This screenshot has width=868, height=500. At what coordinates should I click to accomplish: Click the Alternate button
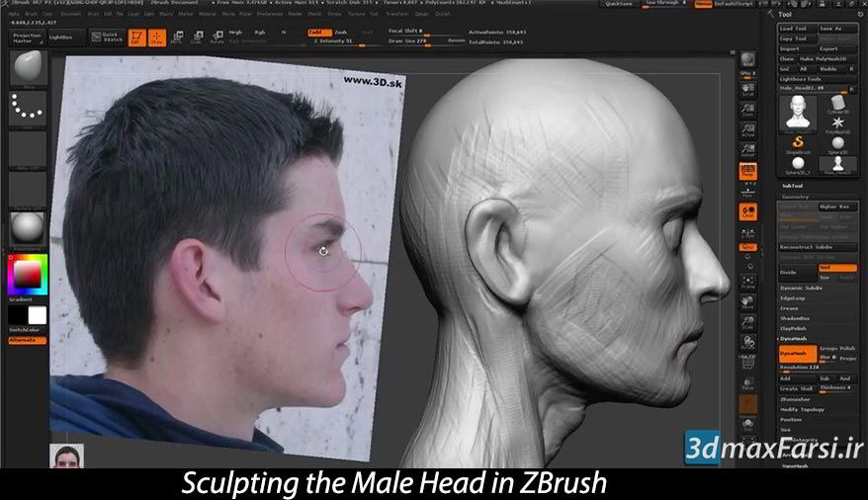[x=28, y=341]
